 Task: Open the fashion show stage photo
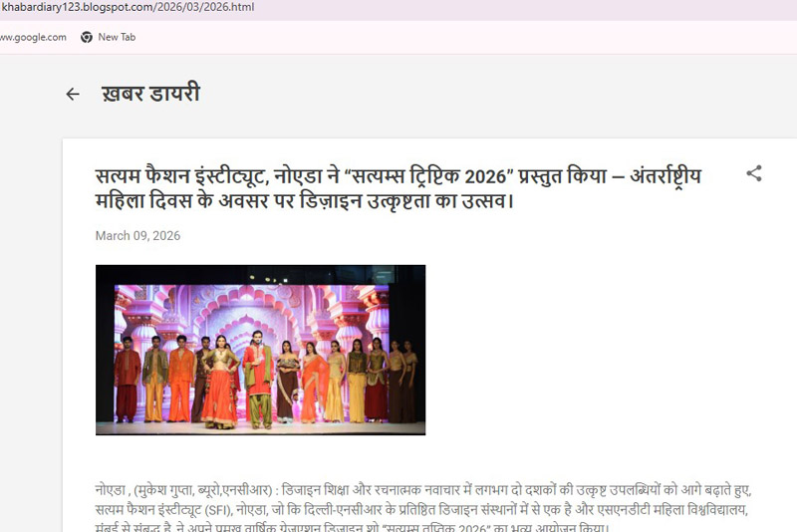(x=260, y=350)
